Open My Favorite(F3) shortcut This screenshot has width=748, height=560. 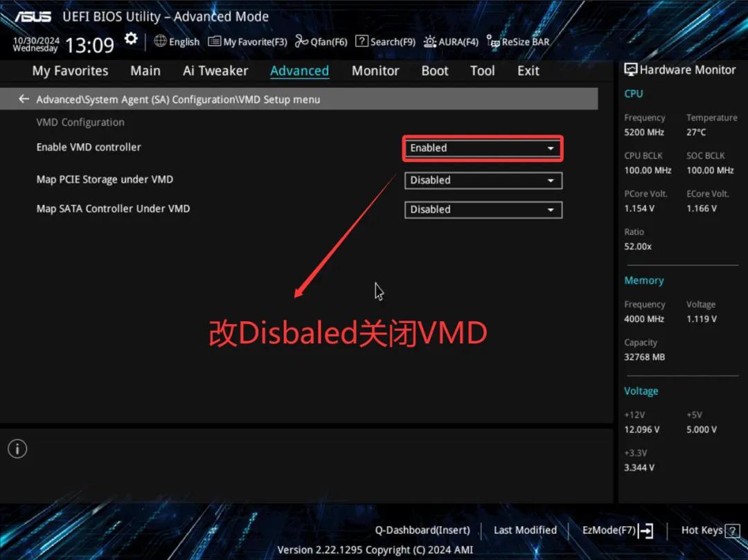[247, 42]
